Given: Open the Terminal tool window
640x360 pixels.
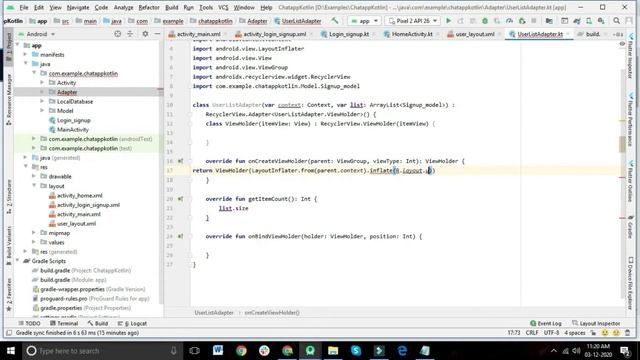Looking at the screenshot, I should pos(64,323).
